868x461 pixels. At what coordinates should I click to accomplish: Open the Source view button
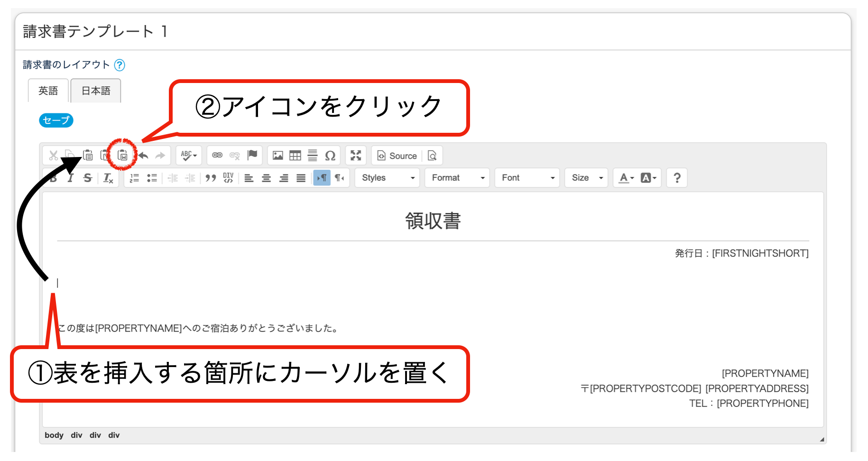click(x=397, y=156)
